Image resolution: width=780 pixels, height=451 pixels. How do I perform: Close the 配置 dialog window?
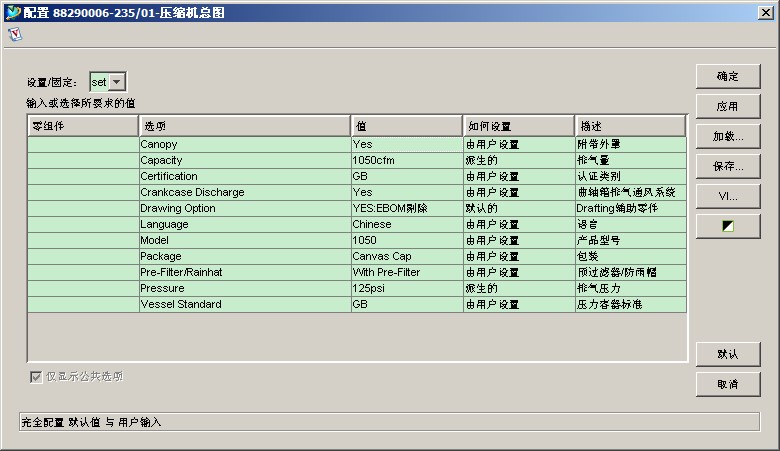click(x=765, y=10)
